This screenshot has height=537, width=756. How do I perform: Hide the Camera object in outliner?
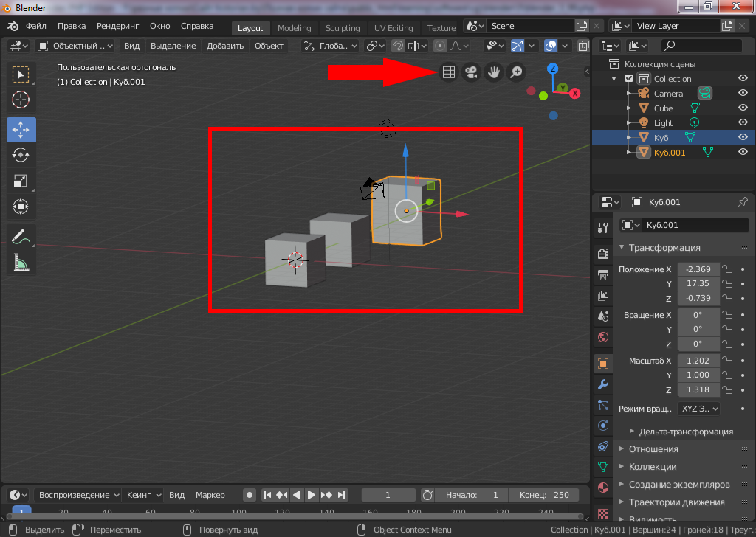[743, 94]
